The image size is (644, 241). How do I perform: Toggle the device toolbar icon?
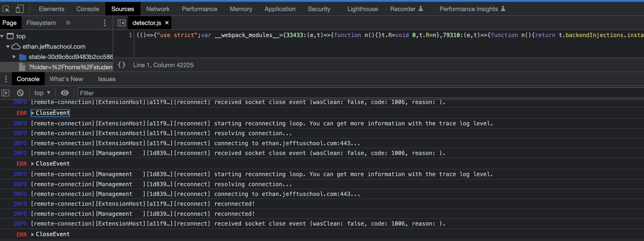coord(20,9)
